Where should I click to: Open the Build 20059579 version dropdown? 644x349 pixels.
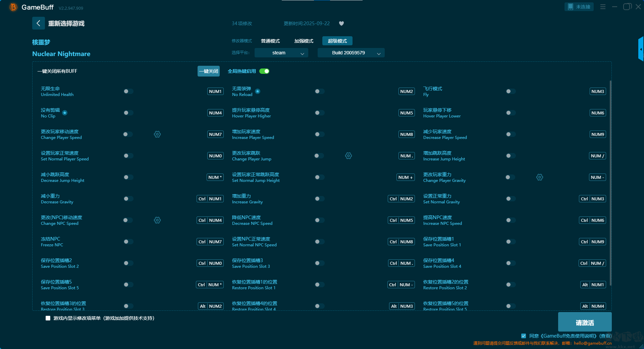point(351,53)
